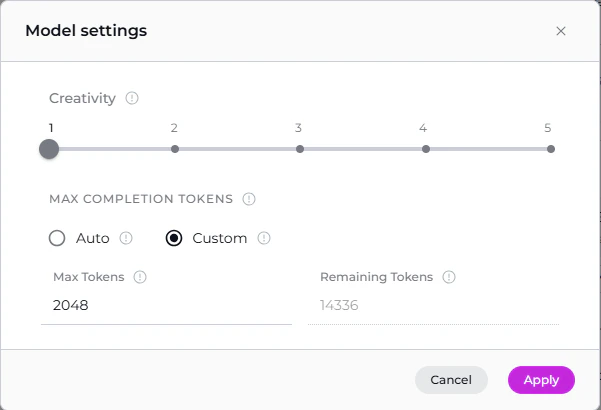Click the Remaining Tokens info icon
Viewport: 601px width, 410px height.
(449, 277)
